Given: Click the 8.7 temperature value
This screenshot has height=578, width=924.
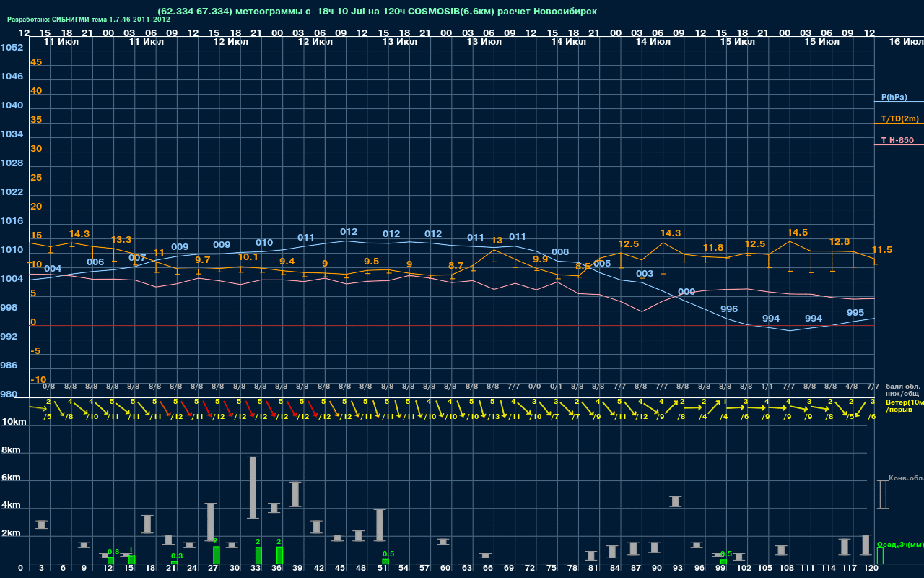Looking at the screenshot, I should pyautogui.click(x=456, y=265).
